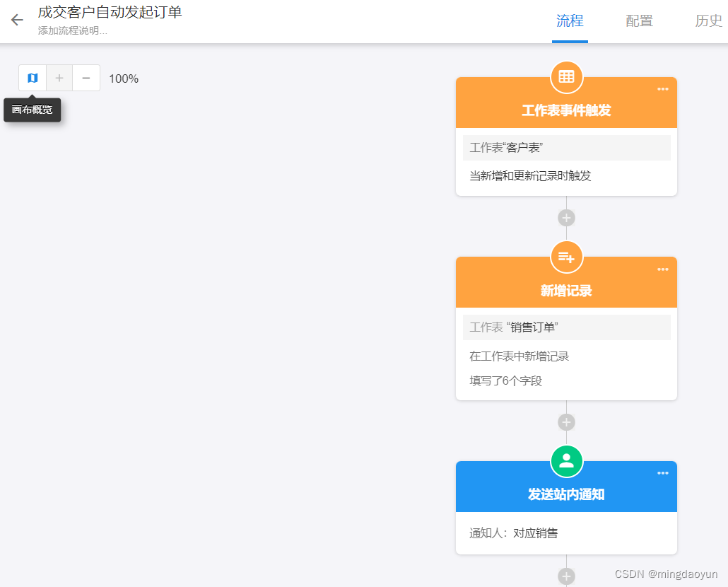Click the back arrow to exit the workflow

16,20
